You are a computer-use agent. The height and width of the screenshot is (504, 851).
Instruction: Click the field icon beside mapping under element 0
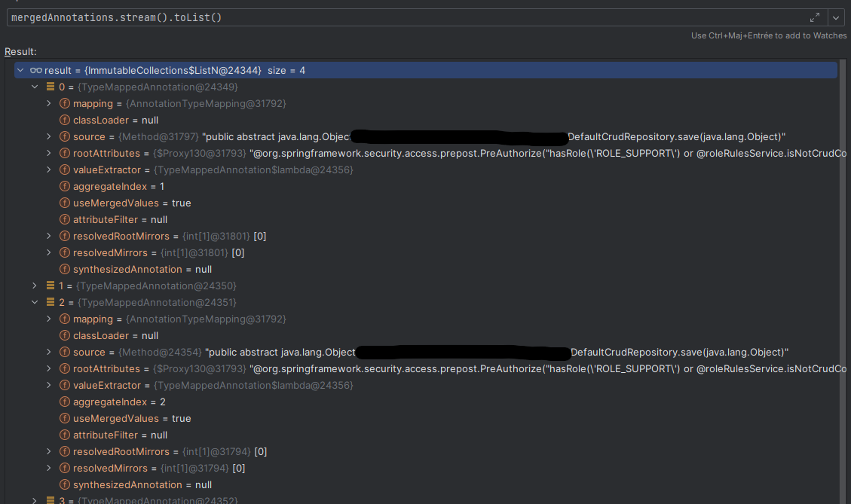pos(64,103)
